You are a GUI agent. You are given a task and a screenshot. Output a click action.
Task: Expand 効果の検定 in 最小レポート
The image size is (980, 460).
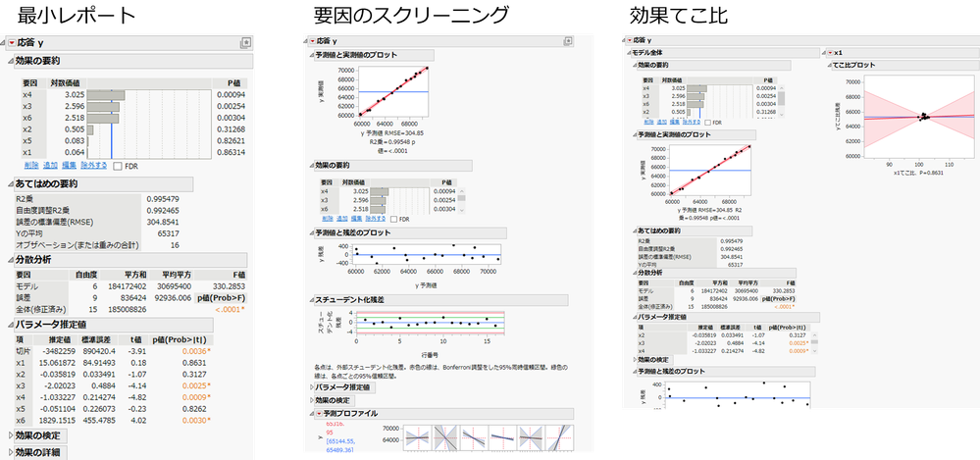pyautogui.click(x=10, y=435)
